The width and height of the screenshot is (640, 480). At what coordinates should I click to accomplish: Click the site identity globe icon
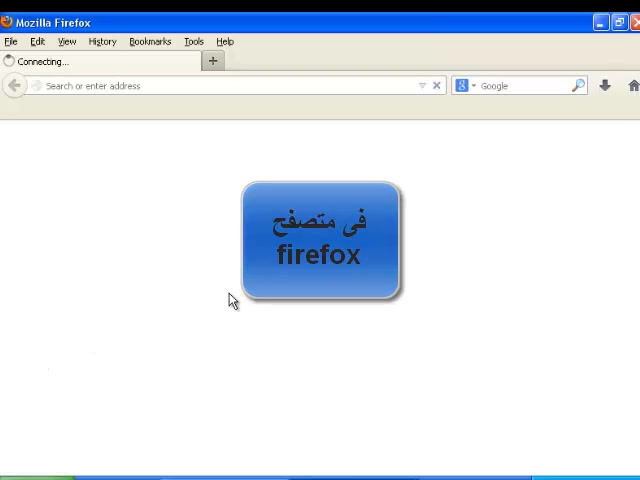(x=37, y=86)
